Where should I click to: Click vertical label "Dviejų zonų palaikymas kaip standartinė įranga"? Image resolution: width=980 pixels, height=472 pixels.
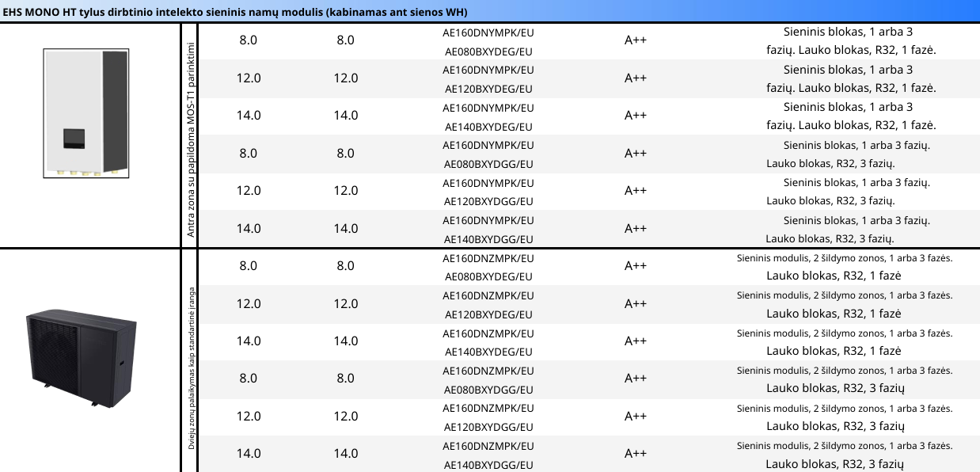coord(191,368)
